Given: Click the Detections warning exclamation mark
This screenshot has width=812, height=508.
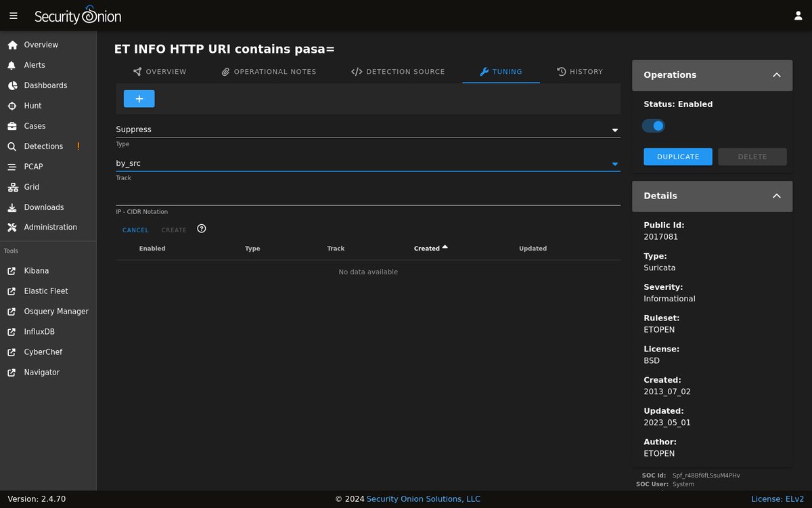Looking at the screenshot, I should [78, 146].
